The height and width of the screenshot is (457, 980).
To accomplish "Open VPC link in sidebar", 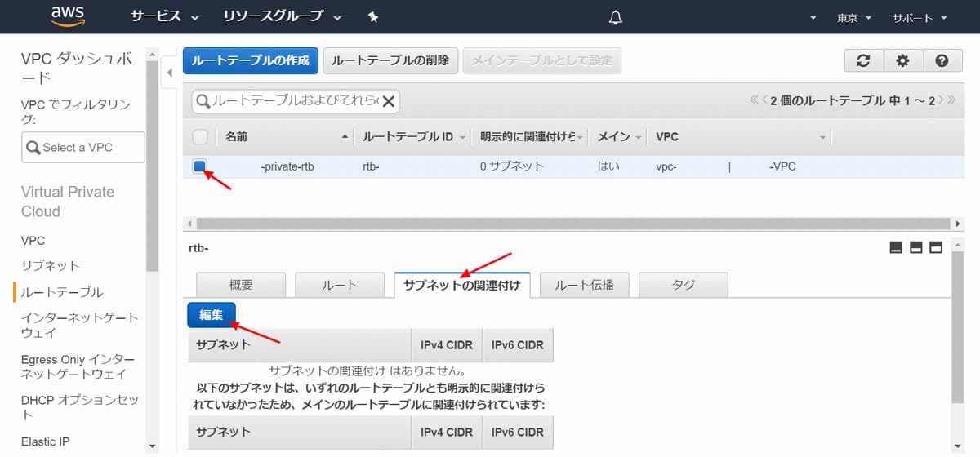I will [x=33, y=241].
